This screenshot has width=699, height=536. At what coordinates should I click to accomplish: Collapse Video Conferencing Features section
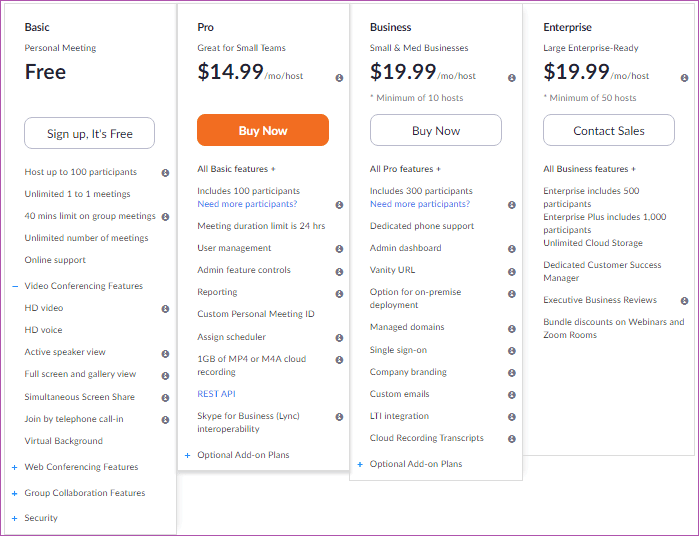click(x=15, y=286)
